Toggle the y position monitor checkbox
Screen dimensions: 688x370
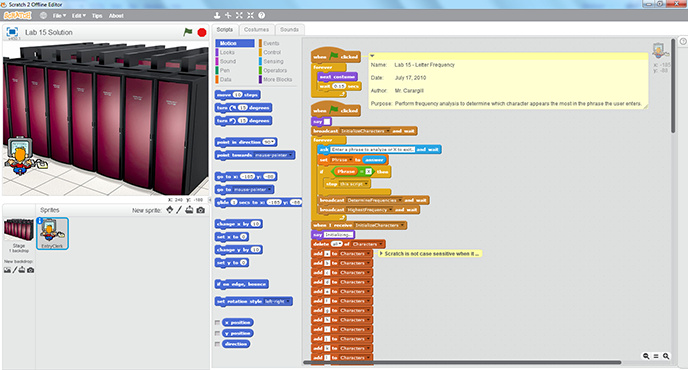pos(217,334)
